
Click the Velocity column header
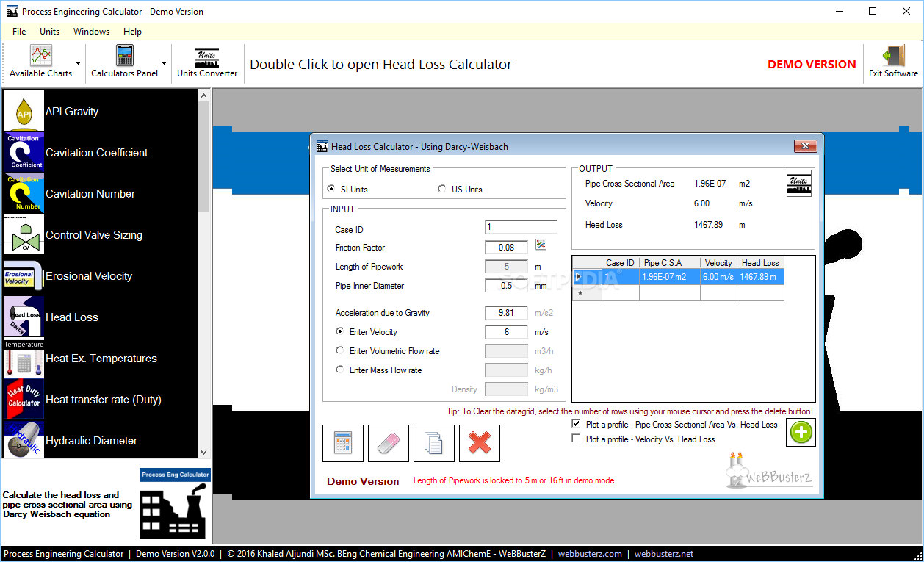click(x=718, y=262)
